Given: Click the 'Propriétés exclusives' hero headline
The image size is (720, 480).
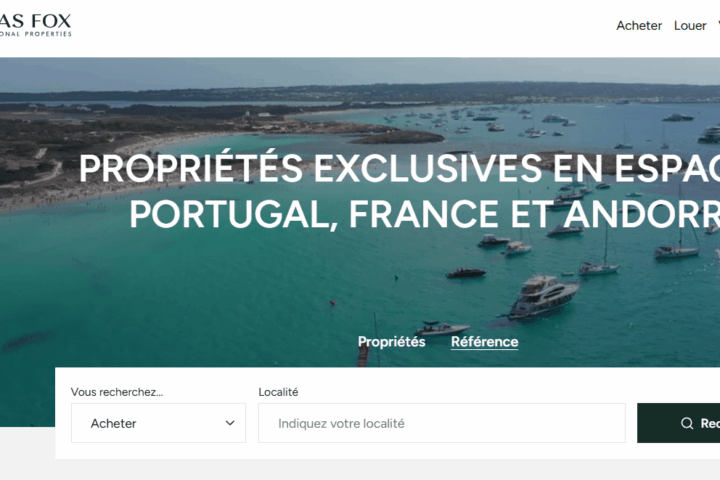Looking at the screenshot, I should pyautogui.click(x=399, y=168).
